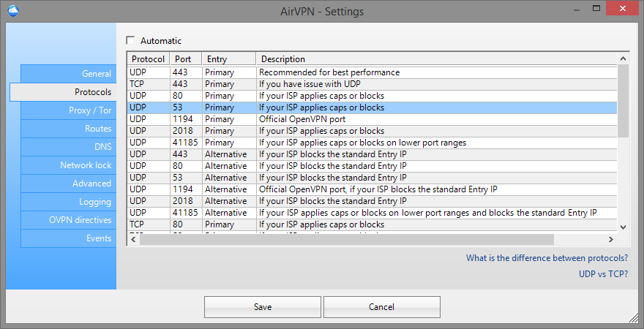Image resolution: width=644 pixels, height=329 pixels.
Task: Select the UDP port 80 Primary row
Action: [372, 96]
